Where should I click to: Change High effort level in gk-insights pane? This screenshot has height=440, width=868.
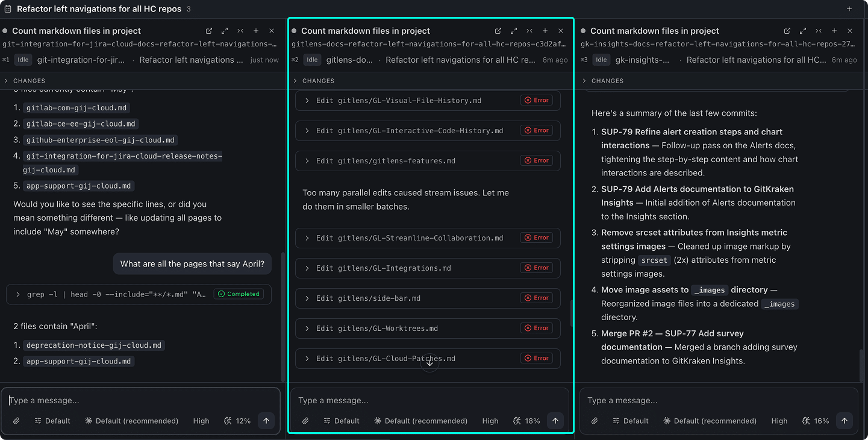pyautogui.click(x=779, y=421)
